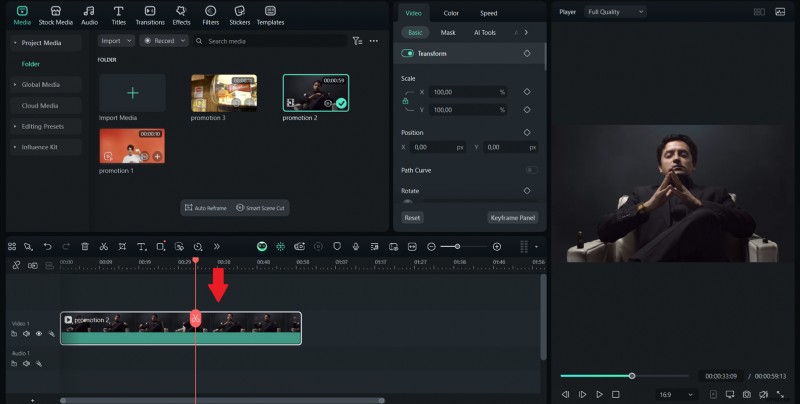Hide the Video 1 track with eye icon
Screen dimensions: 800x404
point(39,334)
